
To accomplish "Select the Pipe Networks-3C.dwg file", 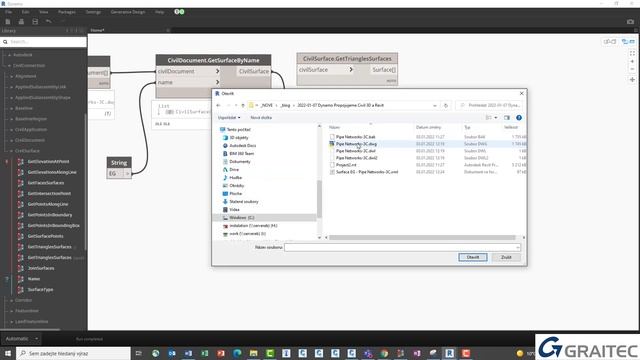I will coord(356,144).
